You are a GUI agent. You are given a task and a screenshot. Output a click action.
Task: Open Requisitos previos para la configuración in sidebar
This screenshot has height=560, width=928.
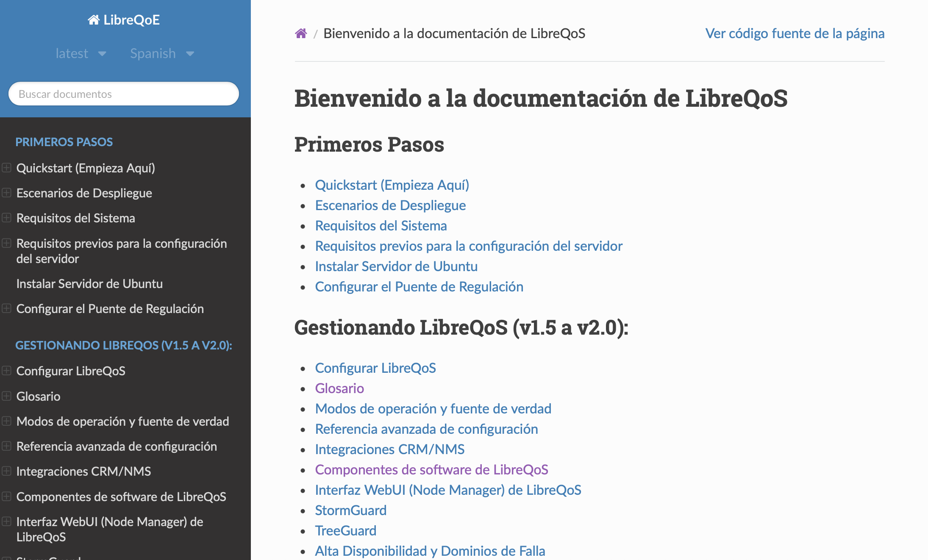pos(122,251)
